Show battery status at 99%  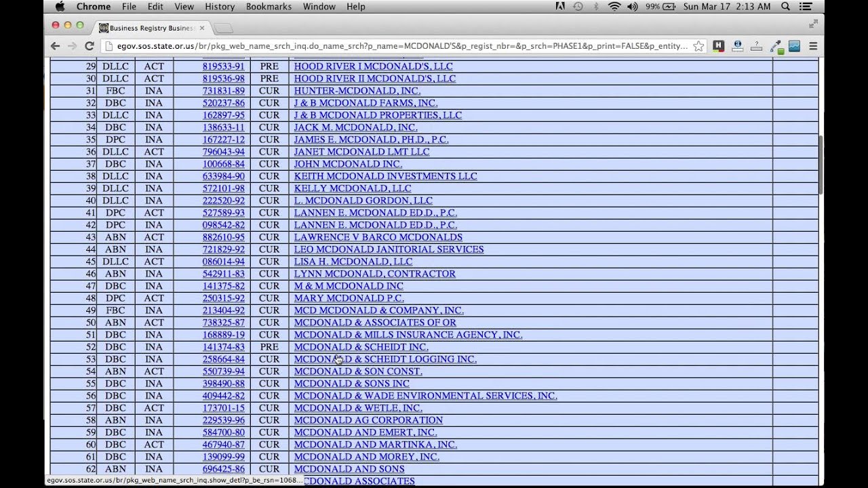(x=660, y=6)
